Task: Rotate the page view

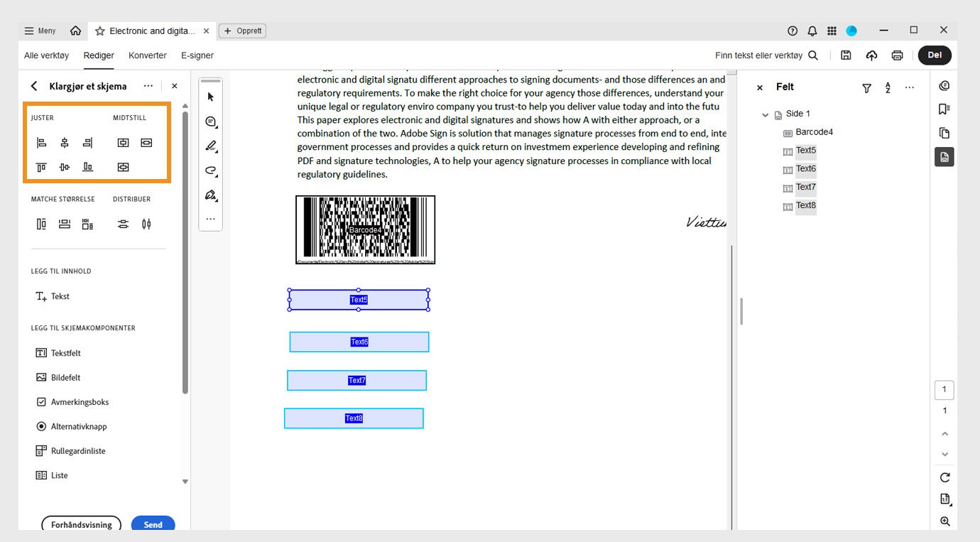Action: [x=944, y=477]
